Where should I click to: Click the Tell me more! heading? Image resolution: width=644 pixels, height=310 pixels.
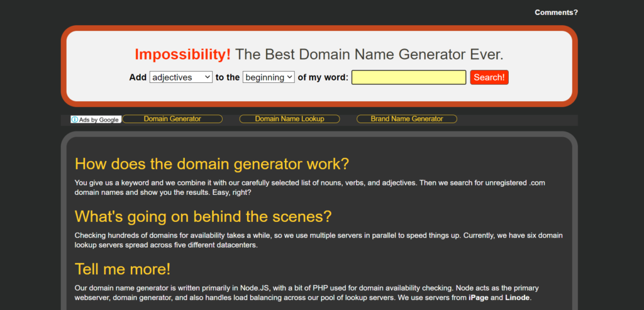[123, 269]
